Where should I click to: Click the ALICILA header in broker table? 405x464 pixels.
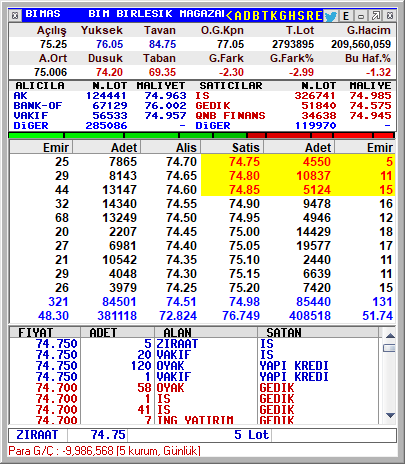point(40,86)
